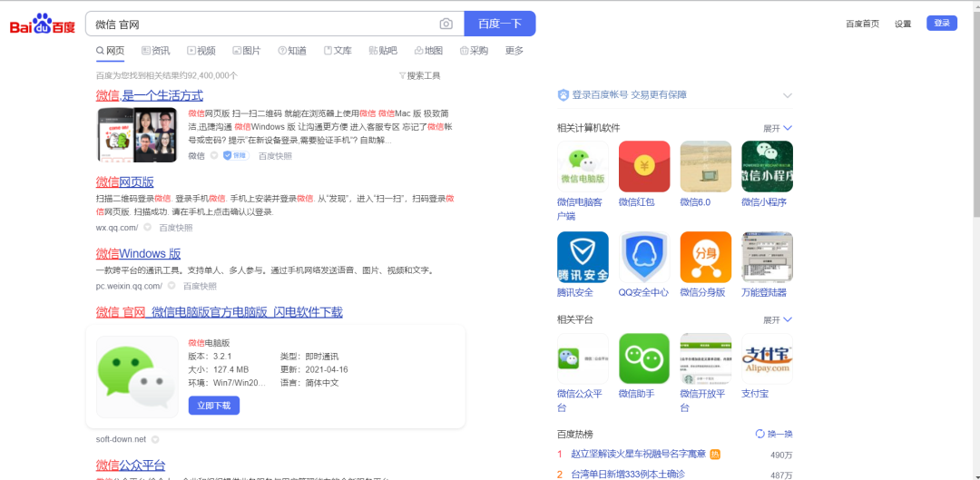Click the large WeChat icon in download card

pos(137,377)
